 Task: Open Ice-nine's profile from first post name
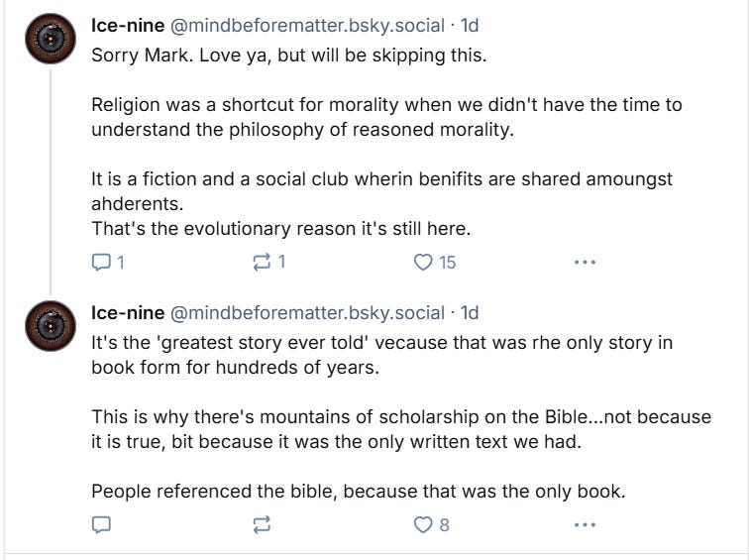pyautogui.click(x=128, y=25)
